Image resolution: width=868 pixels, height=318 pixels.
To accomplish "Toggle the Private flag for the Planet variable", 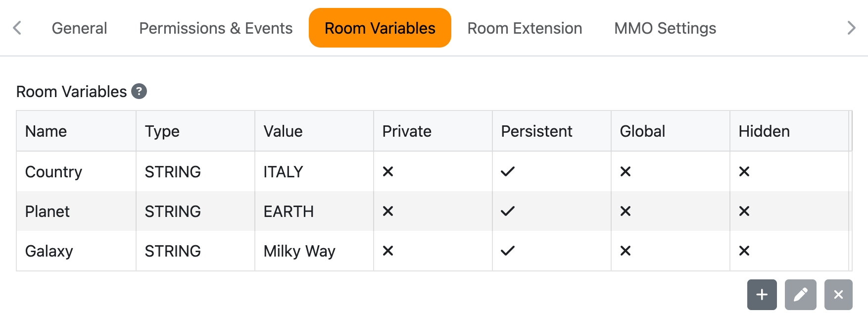I will click(x=388, y=211).
